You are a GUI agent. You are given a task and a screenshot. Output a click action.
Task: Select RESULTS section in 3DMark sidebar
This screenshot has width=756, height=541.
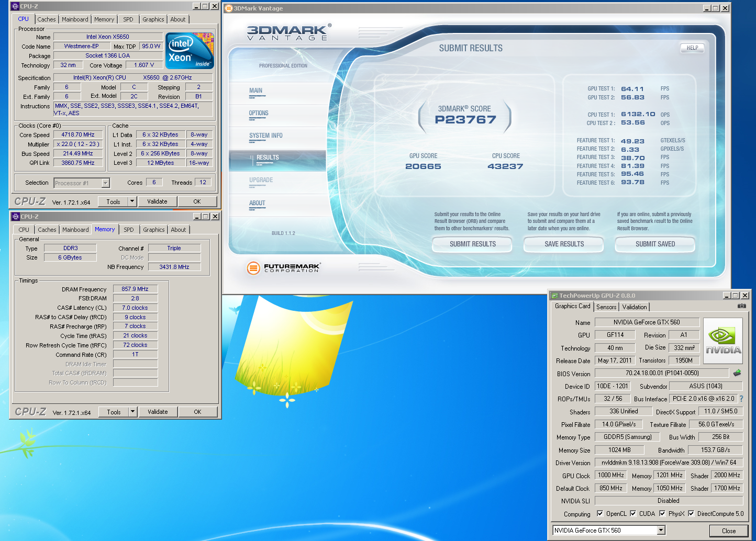coord(277,160)
